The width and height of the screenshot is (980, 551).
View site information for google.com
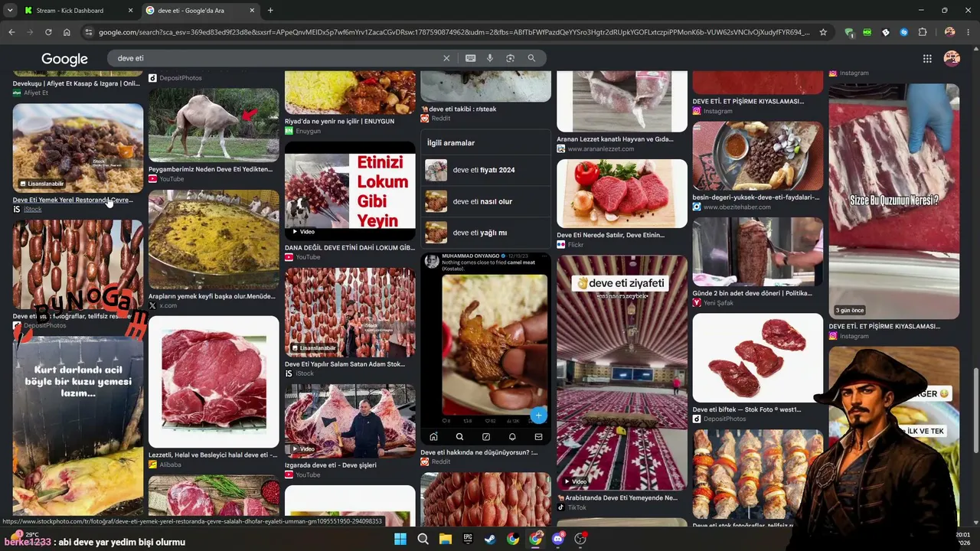(89, 32)
